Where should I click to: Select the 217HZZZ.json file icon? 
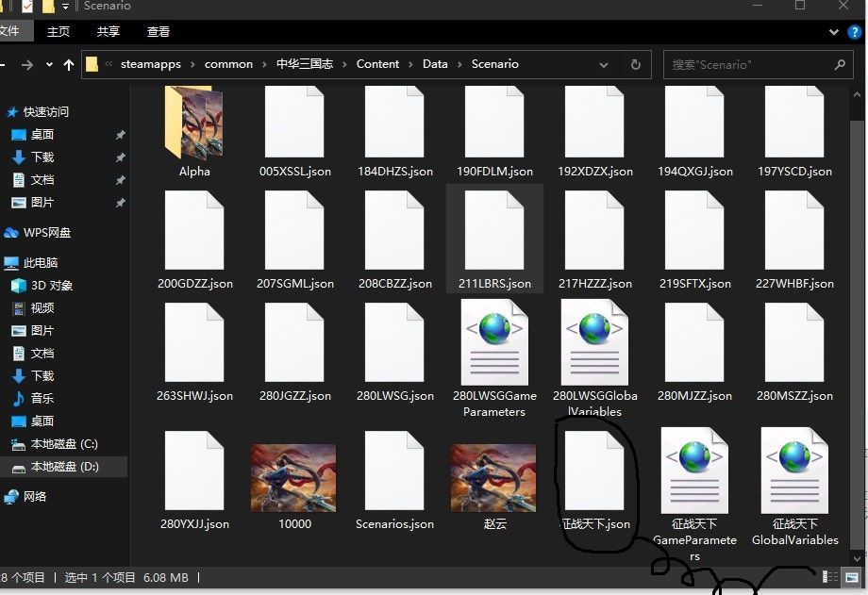pyautogui.click(x=594, y=230)
